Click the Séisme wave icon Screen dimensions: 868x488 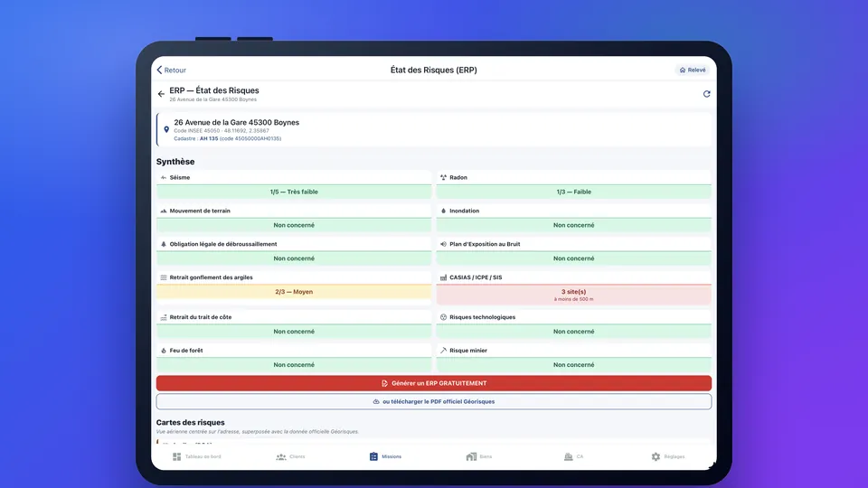click(x=164, y=178)
